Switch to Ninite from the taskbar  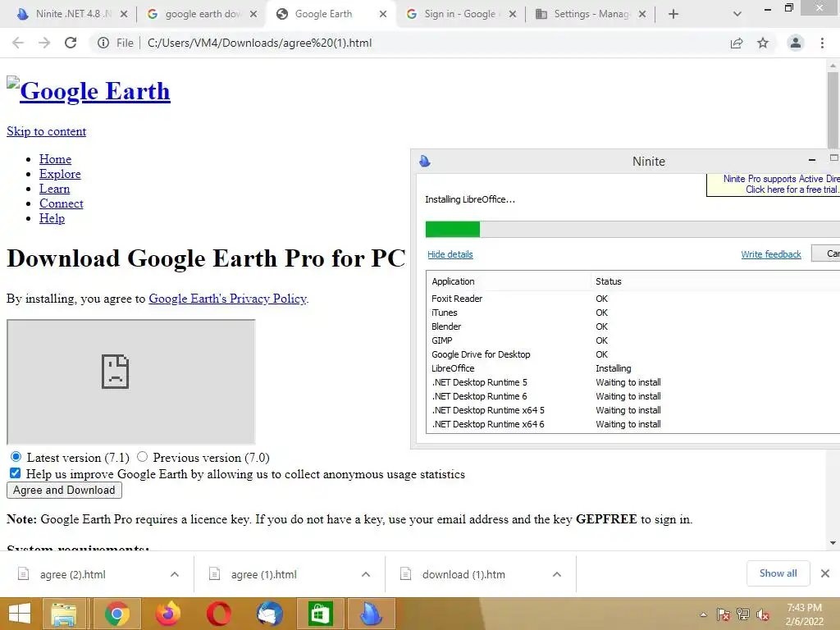372,614
